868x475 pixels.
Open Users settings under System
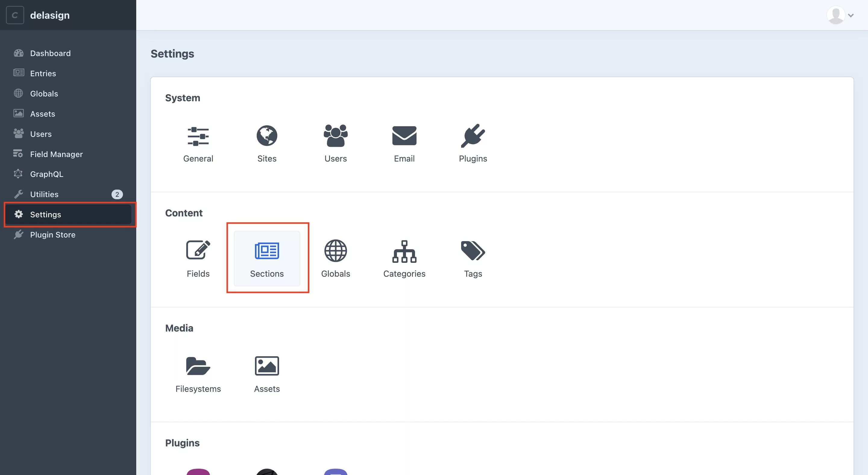(x=336, y=144)
